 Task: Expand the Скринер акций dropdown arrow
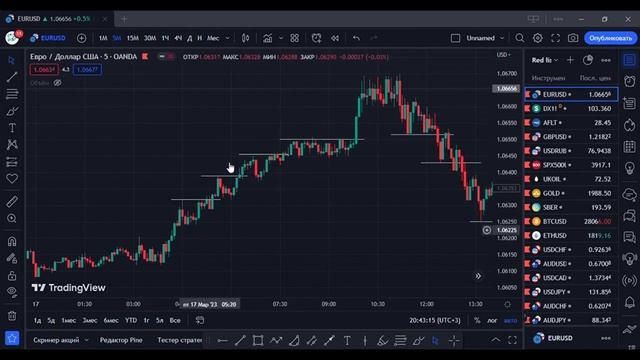pyautogui.click(x=87, y=340)
